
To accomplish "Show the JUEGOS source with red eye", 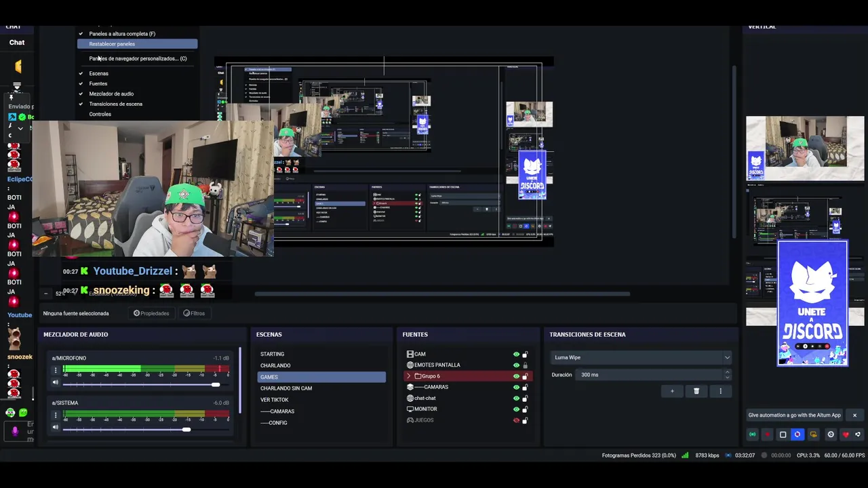I will (x=516, y=420).
